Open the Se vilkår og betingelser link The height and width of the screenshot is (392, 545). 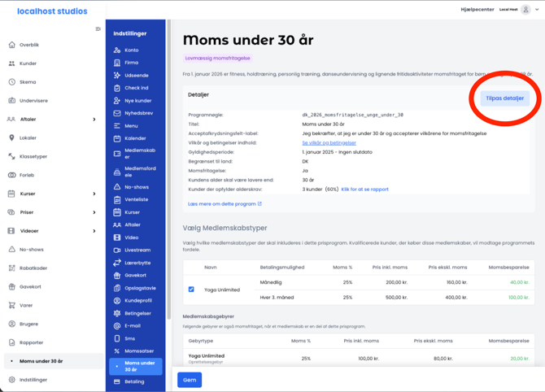pyautogui.click(x=329, y=142)
